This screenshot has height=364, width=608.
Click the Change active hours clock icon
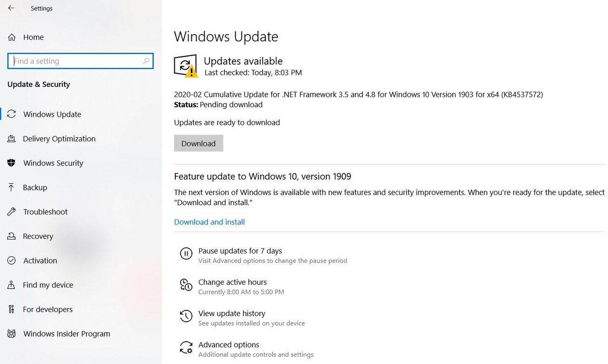(186, 285)
